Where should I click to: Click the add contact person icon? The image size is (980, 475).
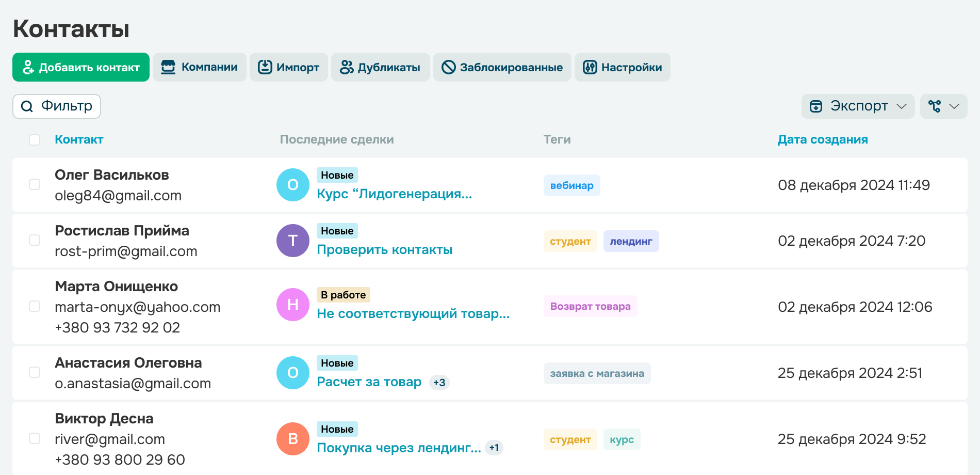tap(28, 67)
